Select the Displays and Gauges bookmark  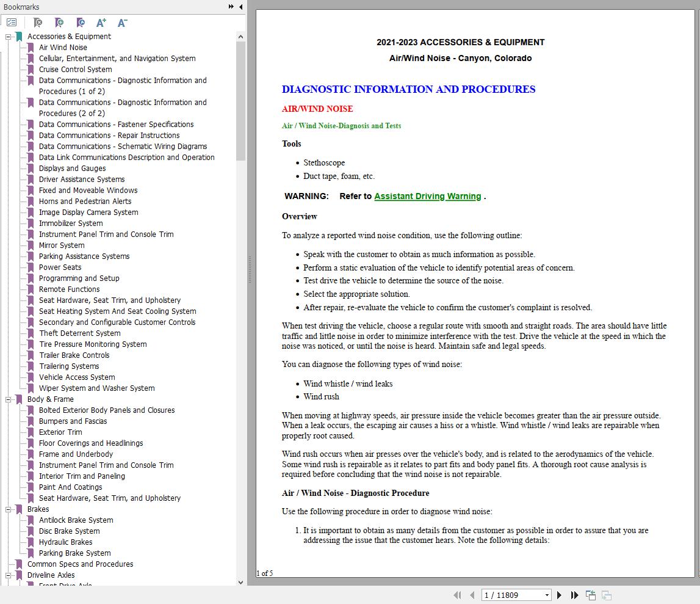pos(73,169)
